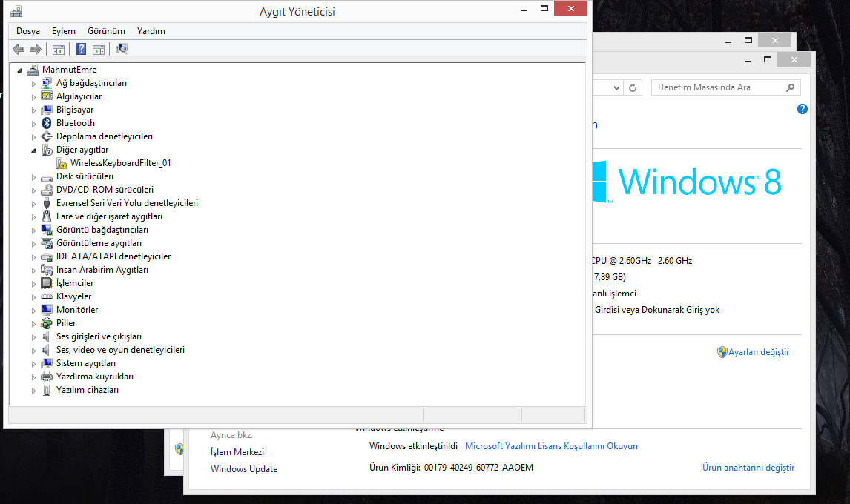Click the WirelessKeyboardFilter_01 warning icon

61,163
